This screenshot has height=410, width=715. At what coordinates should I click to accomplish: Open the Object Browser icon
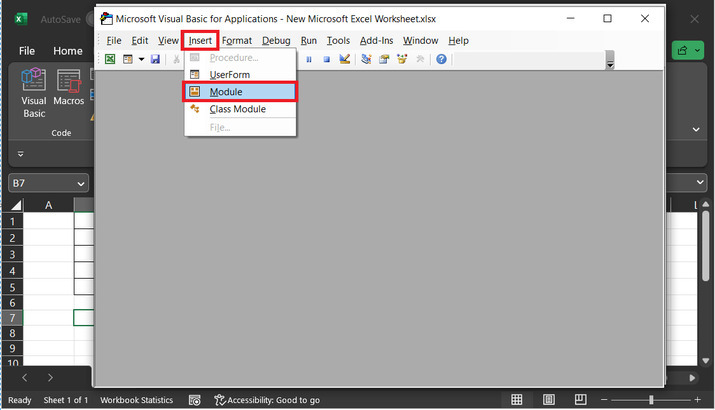click(402, 59)
